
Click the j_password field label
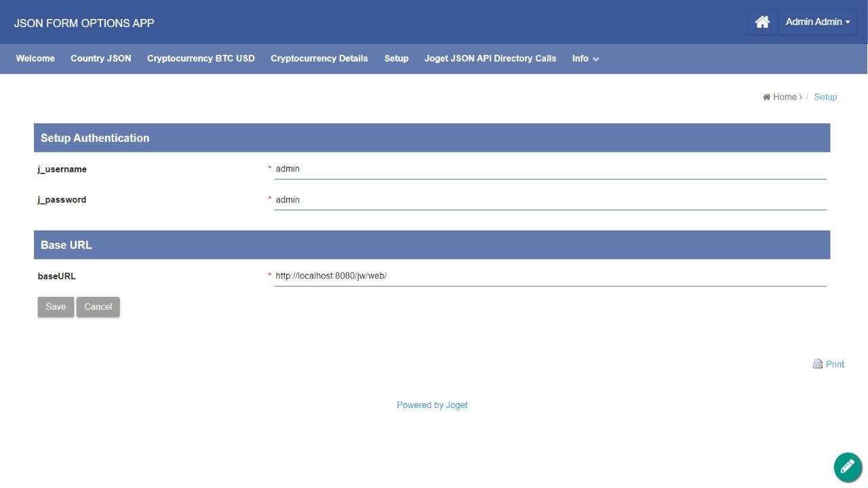point(62,200)
